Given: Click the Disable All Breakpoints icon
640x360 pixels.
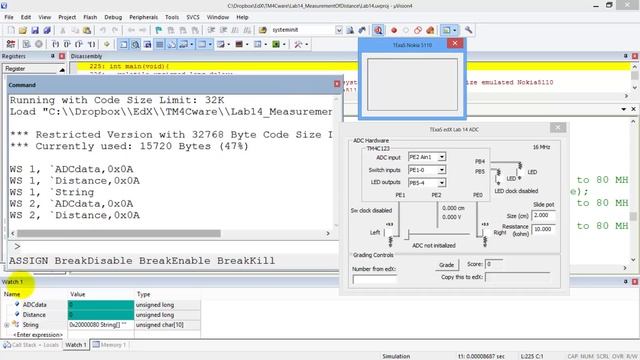Looking at the screenshot, I should [x=418, y=30].
